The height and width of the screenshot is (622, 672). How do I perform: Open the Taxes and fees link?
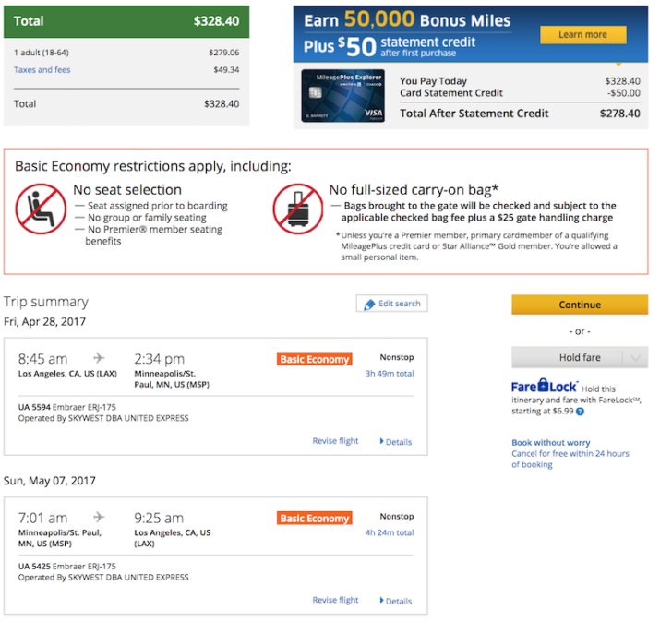[x=42, y=70]
